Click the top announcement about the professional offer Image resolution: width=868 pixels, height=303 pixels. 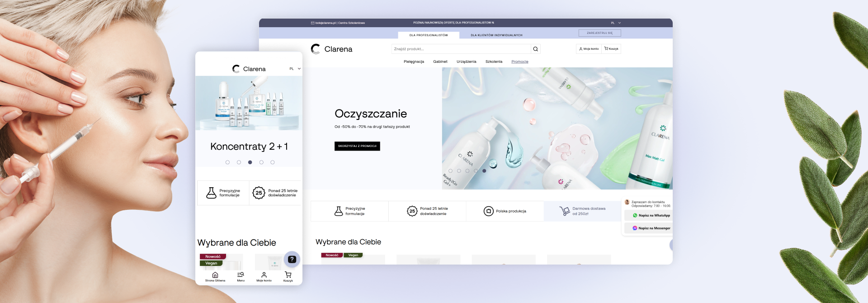point(453,23)
